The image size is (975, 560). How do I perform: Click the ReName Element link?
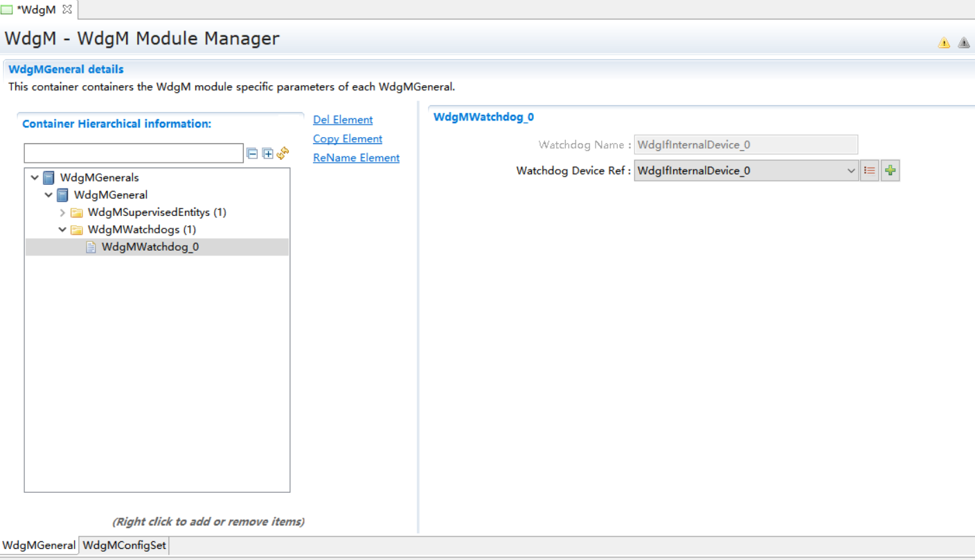click(x=356, y=158)
